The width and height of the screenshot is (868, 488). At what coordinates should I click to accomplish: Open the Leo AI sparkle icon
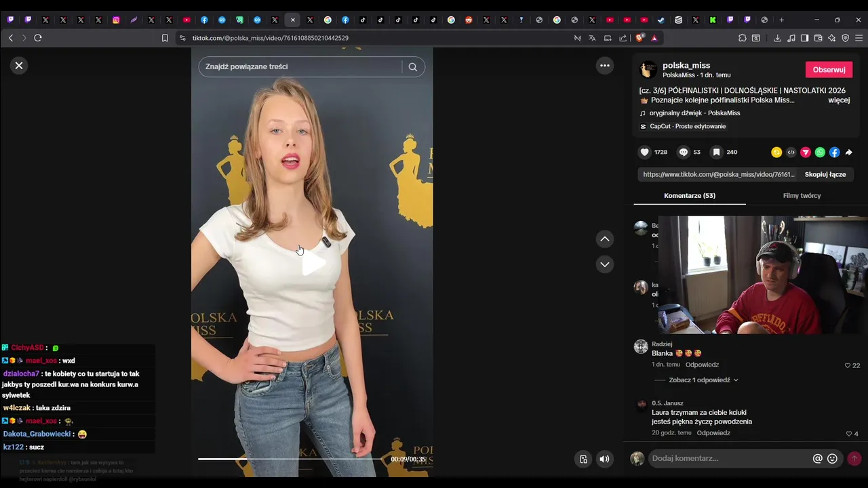point(832,38)
